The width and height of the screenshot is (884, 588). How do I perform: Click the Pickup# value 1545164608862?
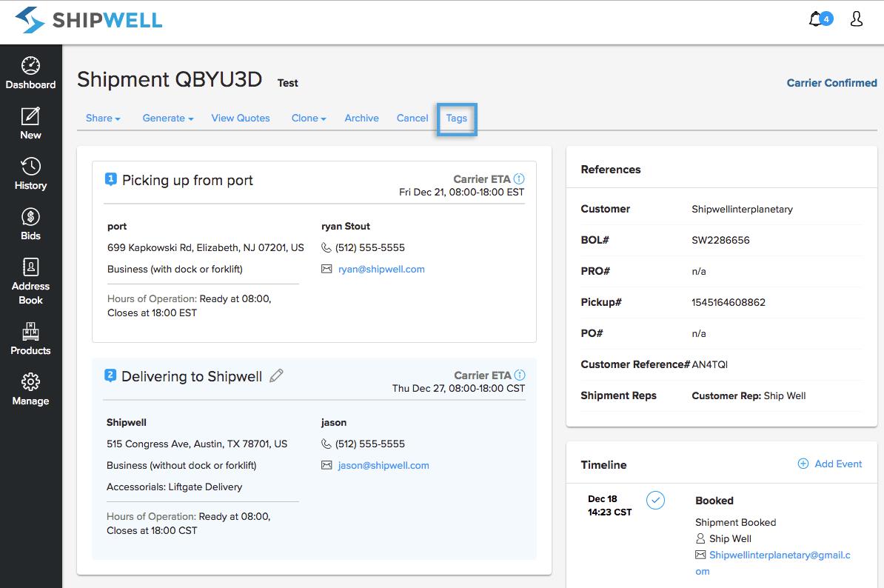pos(729,302)
